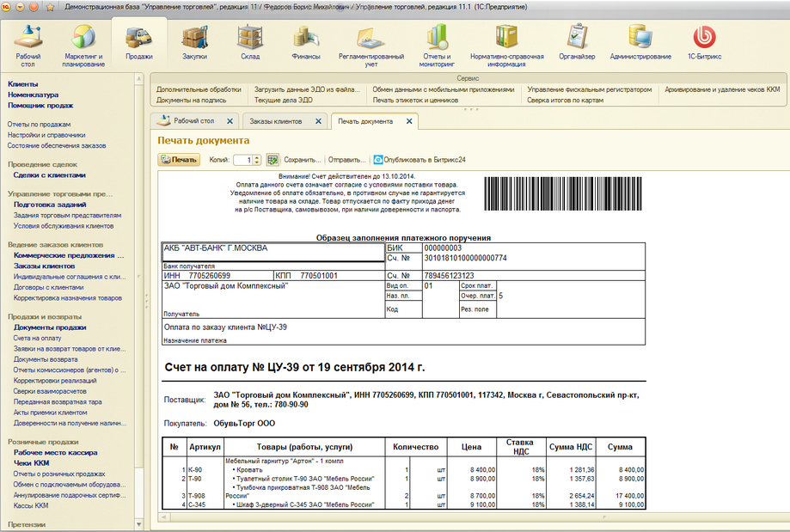Open Печать этикеток и ценников
This screenshot has width=790, height=532.
pos(415,100)
